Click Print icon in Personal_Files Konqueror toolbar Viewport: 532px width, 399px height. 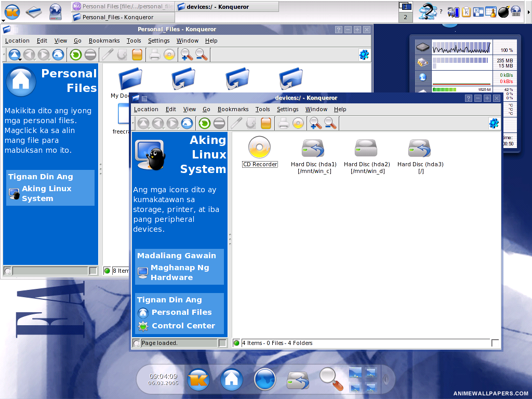[154, 55]
